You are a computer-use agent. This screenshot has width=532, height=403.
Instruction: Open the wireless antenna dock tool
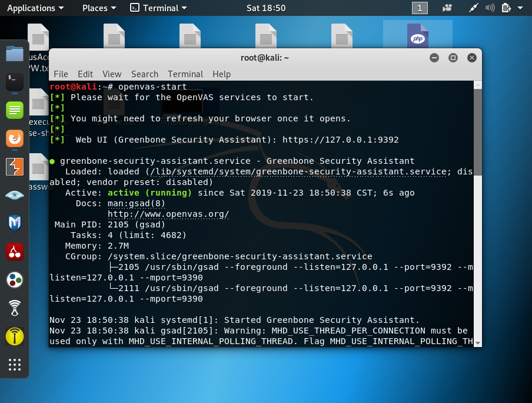15,308
